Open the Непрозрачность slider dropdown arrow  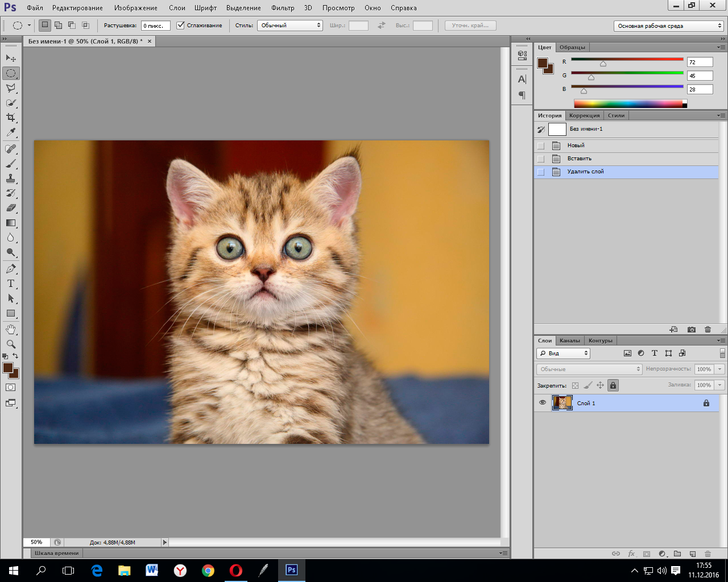[720, 369]
